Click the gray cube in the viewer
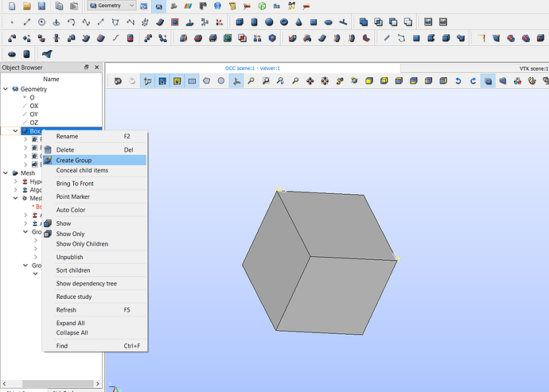The height and width of the screenshot is (392, 549). coord(318,262)
